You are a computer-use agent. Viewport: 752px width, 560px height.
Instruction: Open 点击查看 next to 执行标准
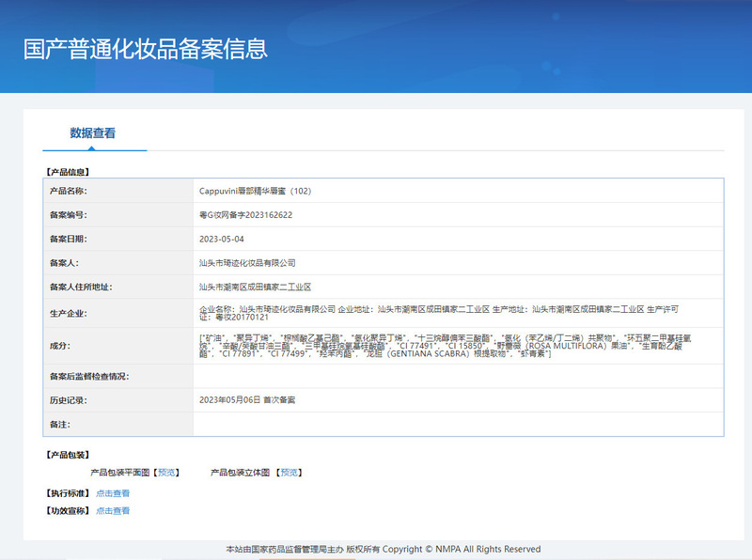(x=113, y=493)
